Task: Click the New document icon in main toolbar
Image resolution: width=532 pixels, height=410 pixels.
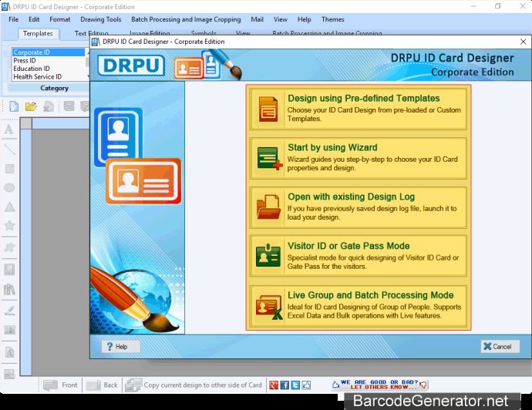Action: pyautogui.click(x=14, y=106)
